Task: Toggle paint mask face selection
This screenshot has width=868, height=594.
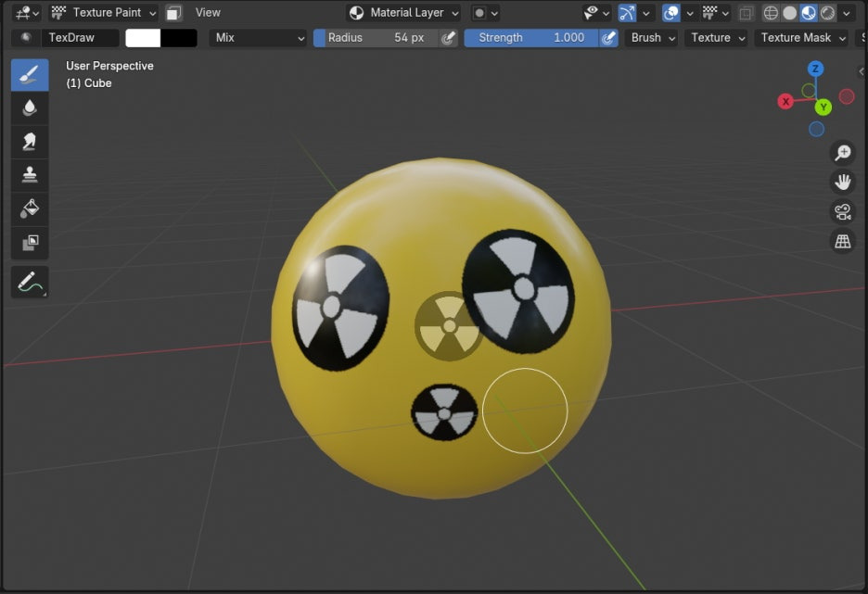Action: (173, 13)
